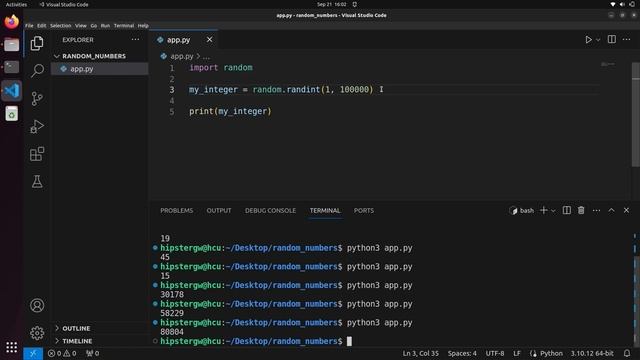Open editor More Actions ellipsis
Screen dimensions: 640x360
627,40
